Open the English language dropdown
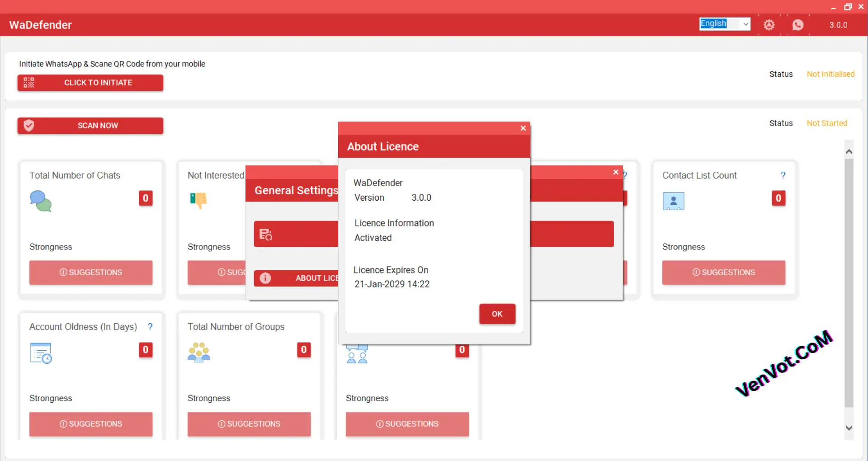 721,24
